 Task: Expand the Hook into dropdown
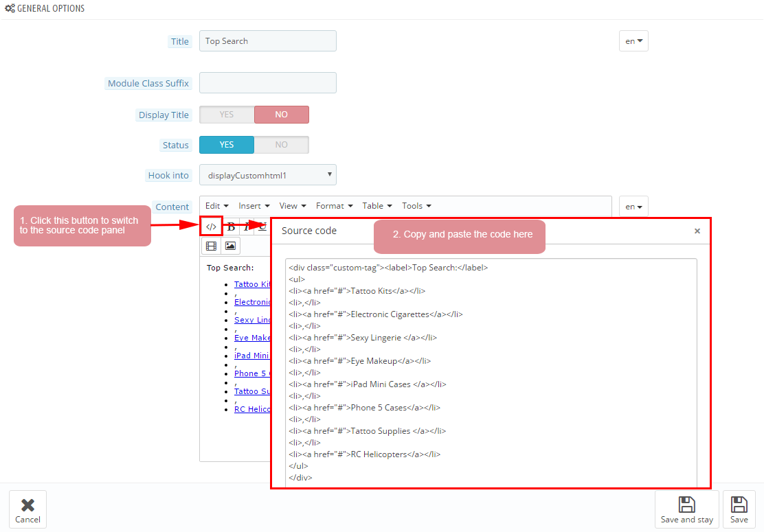267,175
